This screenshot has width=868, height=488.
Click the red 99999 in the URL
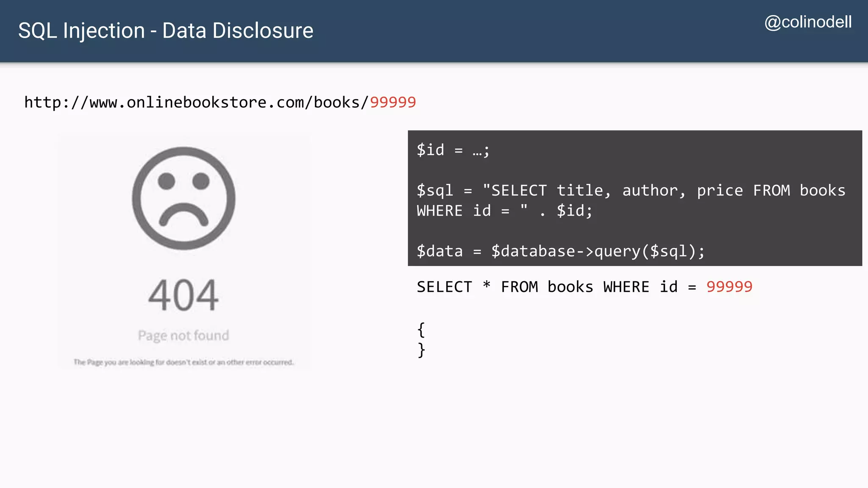[x=393, y=102]
